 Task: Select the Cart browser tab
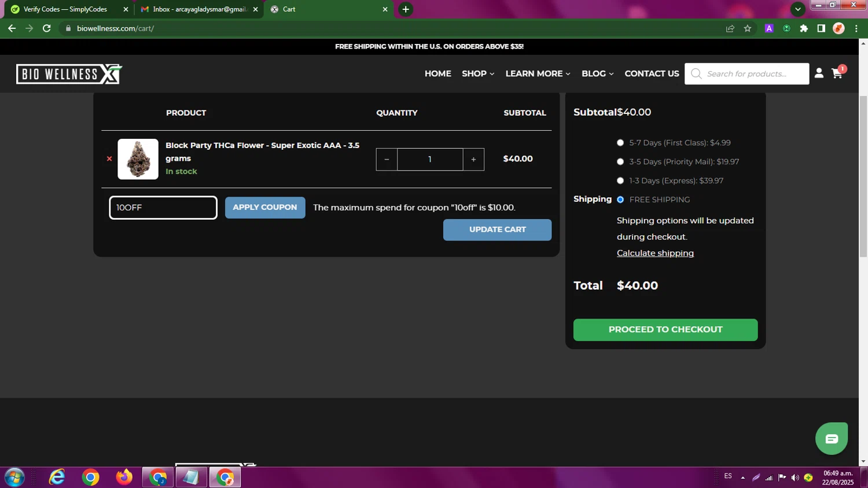coord(328,9)
